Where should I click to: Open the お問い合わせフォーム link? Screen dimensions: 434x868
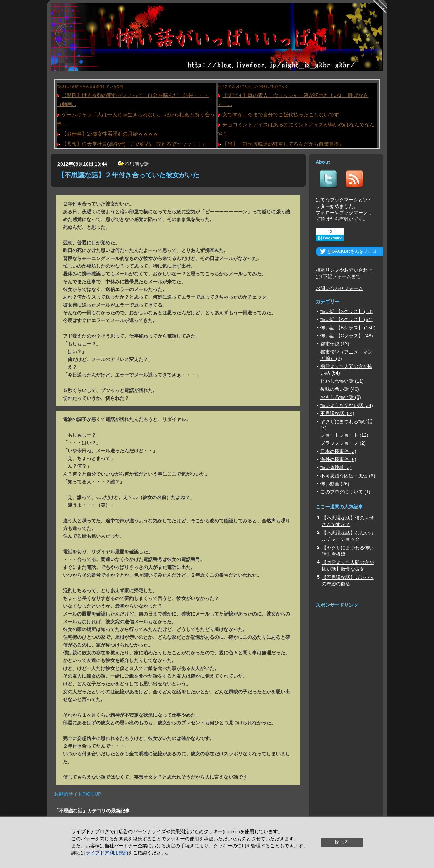click(339, 288)
